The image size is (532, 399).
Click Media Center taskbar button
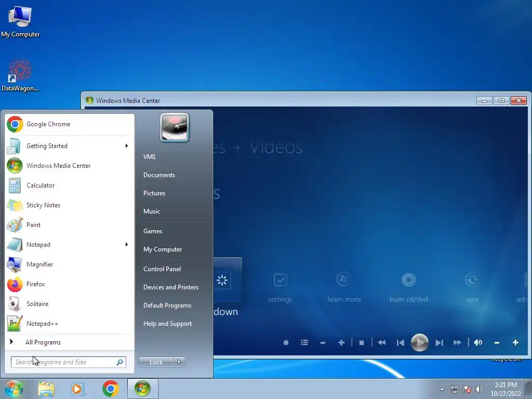(142, 389)
